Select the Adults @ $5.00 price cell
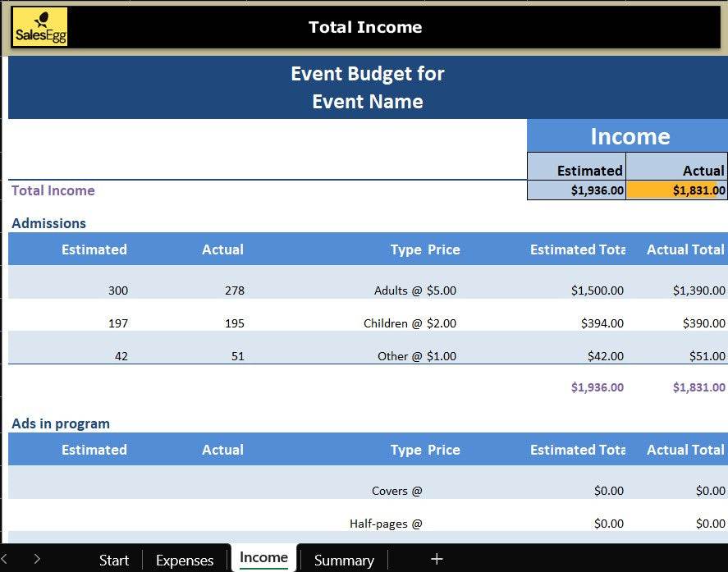The width and height of the screenshot is (728, 572). pyautogui.click(x=414, y=290)
